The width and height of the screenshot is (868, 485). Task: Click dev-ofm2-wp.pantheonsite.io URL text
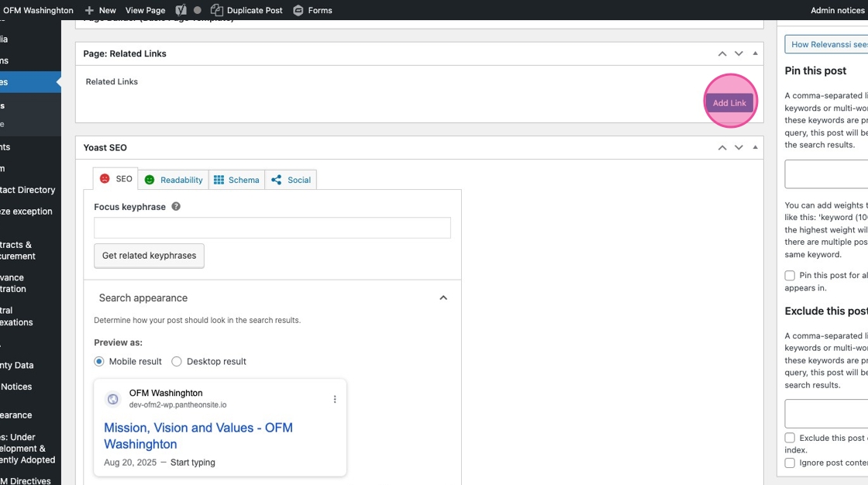pyautogui.click(x=177, y=404)
